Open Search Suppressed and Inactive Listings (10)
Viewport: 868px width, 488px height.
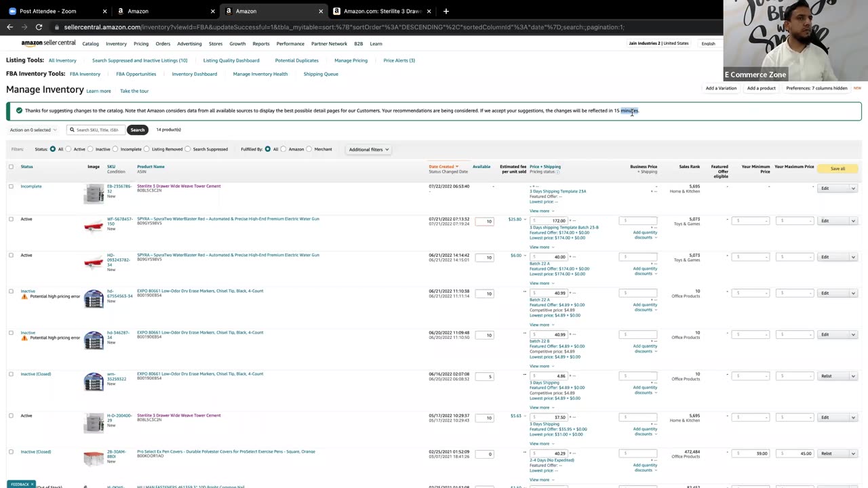point(140,60)
